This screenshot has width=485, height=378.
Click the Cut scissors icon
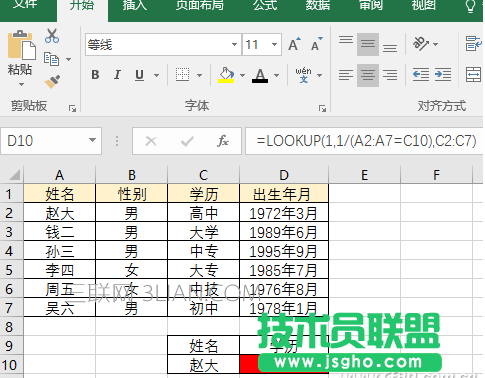click(52, 36)
